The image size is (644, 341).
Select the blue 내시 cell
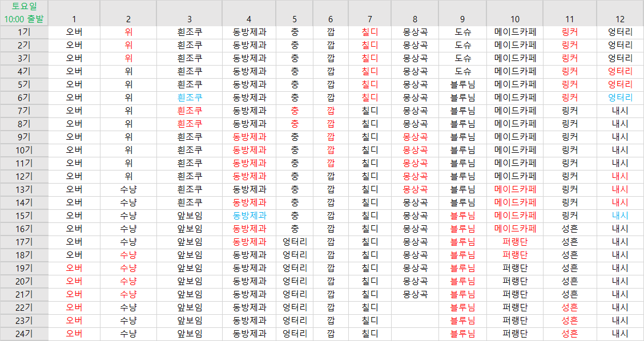pos(620,216)
